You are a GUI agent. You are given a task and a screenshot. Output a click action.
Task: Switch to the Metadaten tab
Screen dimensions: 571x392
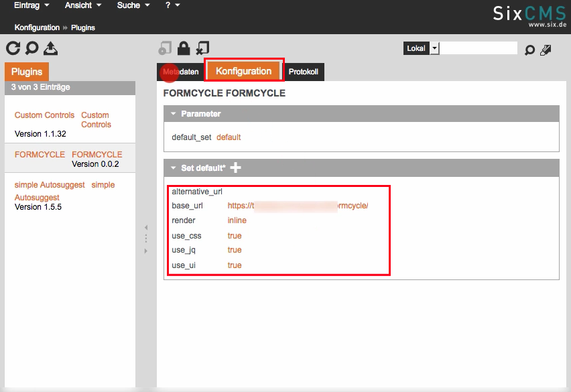coord(181,72)
